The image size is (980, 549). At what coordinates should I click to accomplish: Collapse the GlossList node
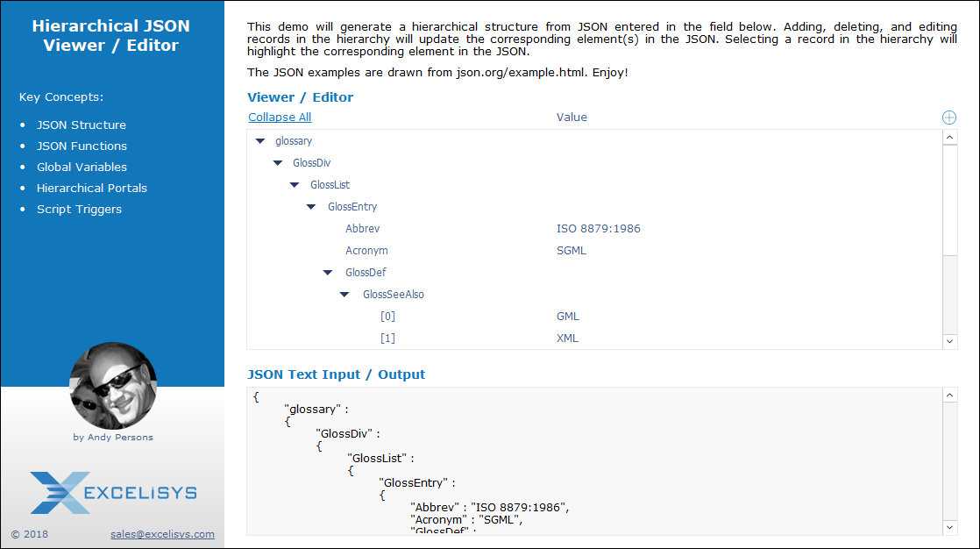pyautogui.click(x=295, y=185)
